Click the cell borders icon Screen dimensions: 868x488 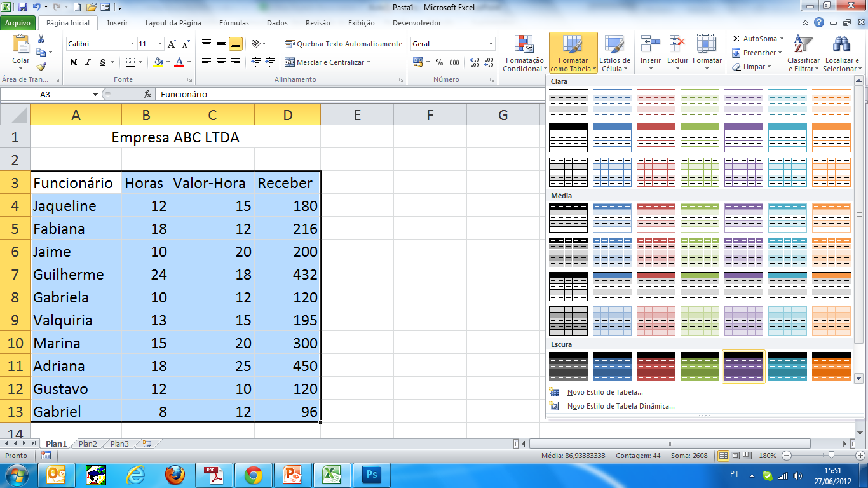[x=130, y=62]
